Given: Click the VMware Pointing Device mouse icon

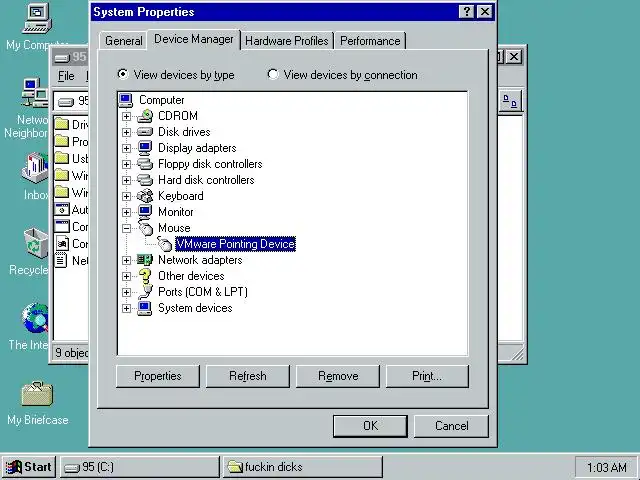Looking at the screenshot, I should (165, 244).
